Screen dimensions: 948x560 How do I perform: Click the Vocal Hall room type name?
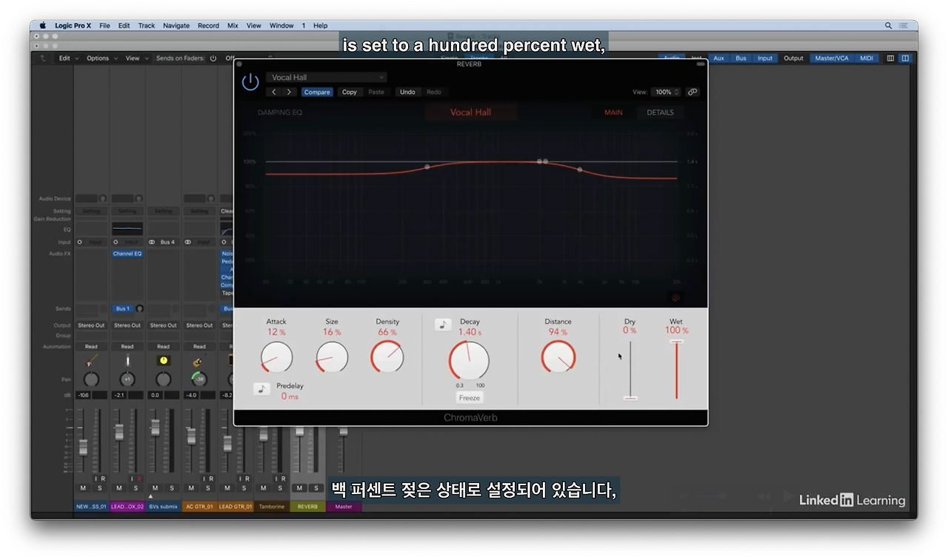pos(471,113)
